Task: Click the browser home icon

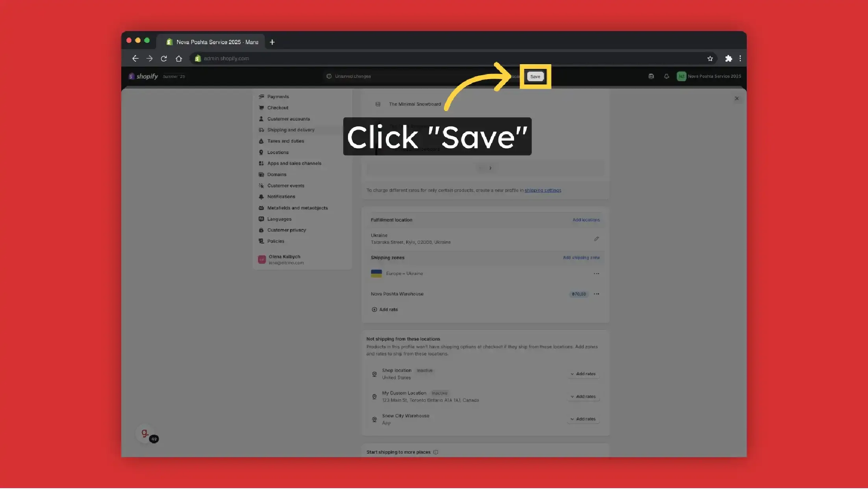Action: coord(179,59)
